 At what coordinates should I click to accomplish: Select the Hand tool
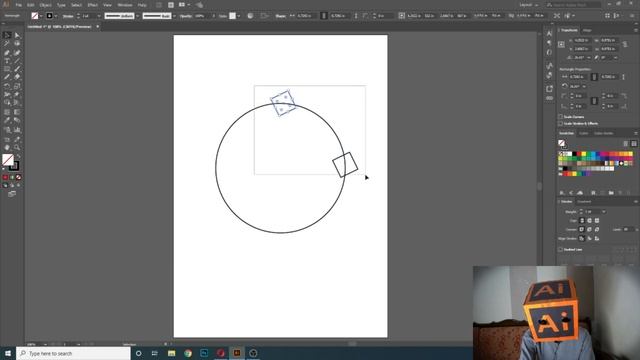click(7, 147)
